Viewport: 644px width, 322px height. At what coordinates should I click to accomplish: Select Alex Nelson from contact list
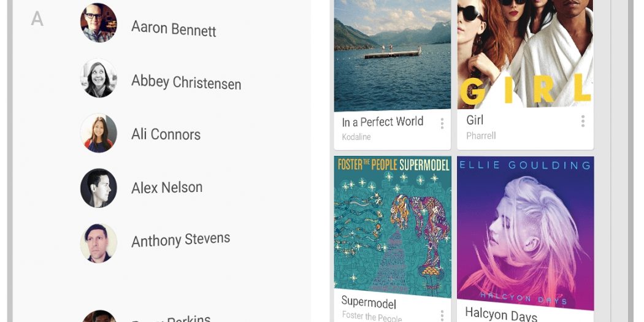click(x=167, y=188)
